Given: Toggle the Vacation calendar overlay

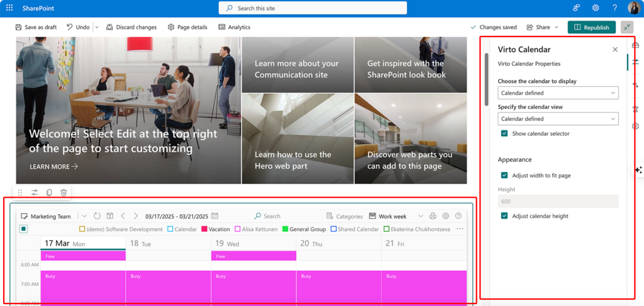Looking at the screenshot, I should click(216, 229).
